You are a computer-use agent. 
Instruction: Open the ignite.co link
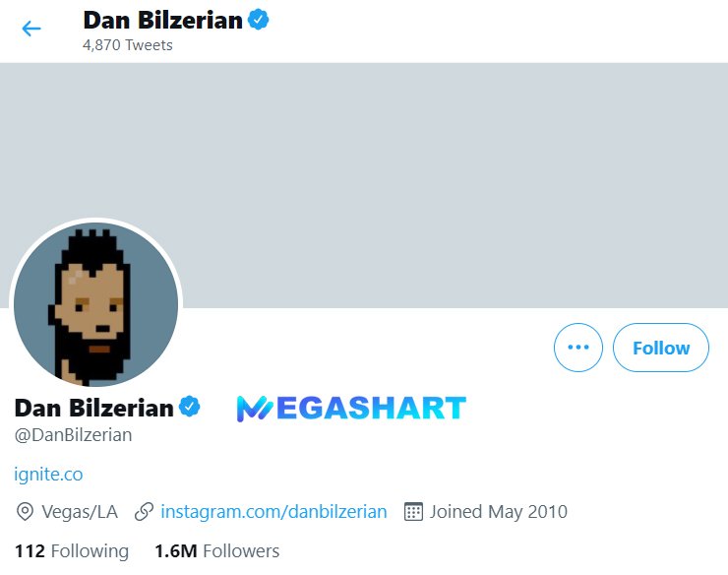pyautogui.click(x=48, y=474)
